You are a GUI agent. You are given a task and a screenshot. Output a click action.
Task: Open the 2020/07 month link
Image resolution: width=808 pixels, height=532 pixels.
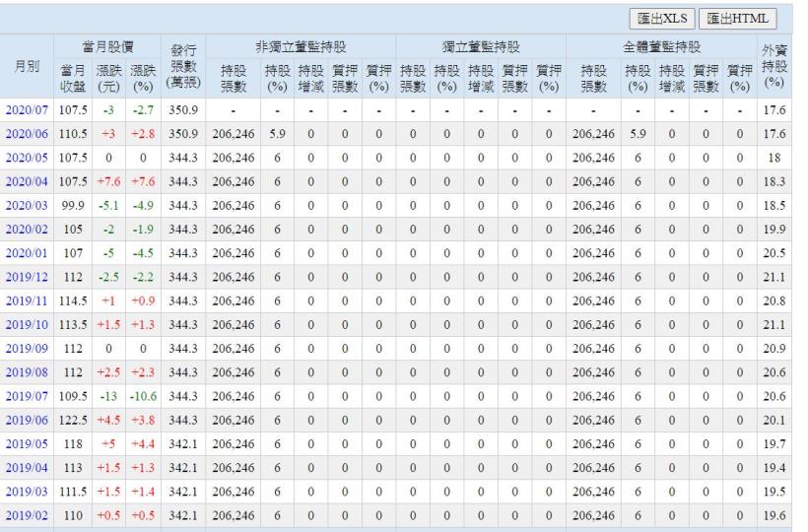point(27,110)
